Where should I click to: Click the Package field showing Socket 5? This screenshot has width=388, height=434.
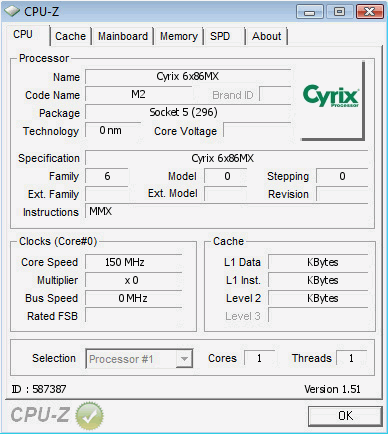pyautogui.click(x=188, y=112)
